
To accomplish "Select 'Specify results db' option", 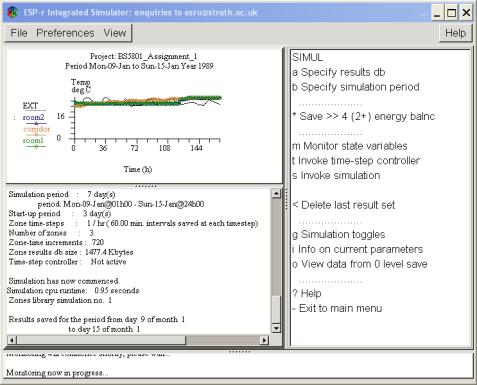I will click(339, 72).
